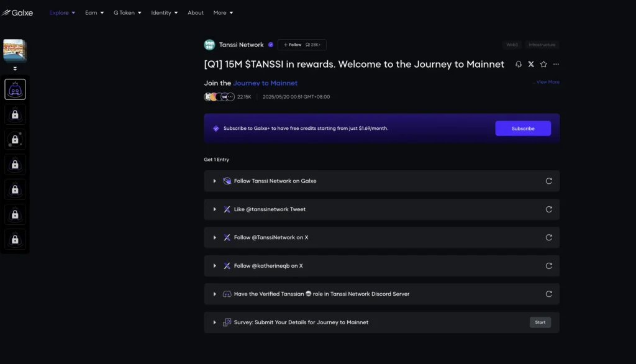
Task: Refresh the Follow Tanssi Network on Galxe task
Action: coord(549,181)
